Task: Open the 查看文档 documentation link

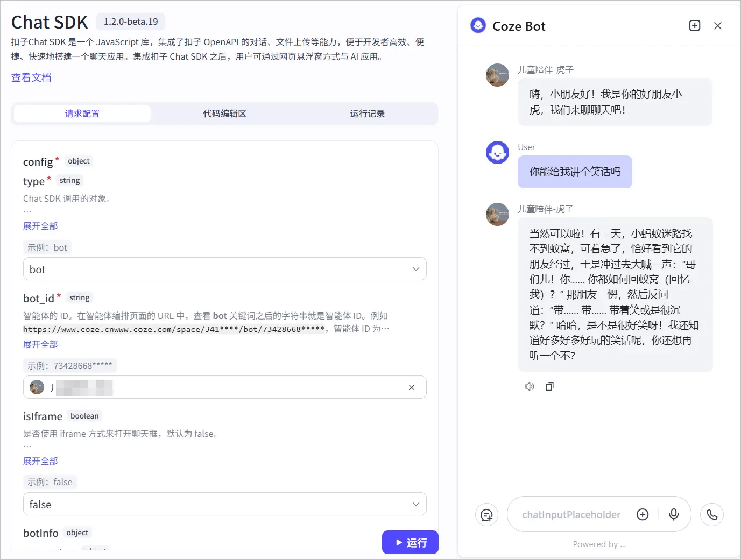Action: 31,77
